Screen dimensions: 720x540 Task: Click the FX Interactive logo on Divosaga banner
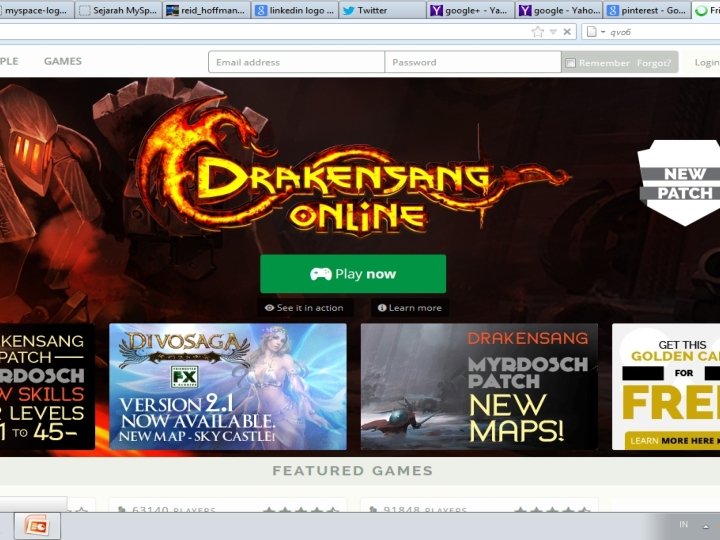185,377
